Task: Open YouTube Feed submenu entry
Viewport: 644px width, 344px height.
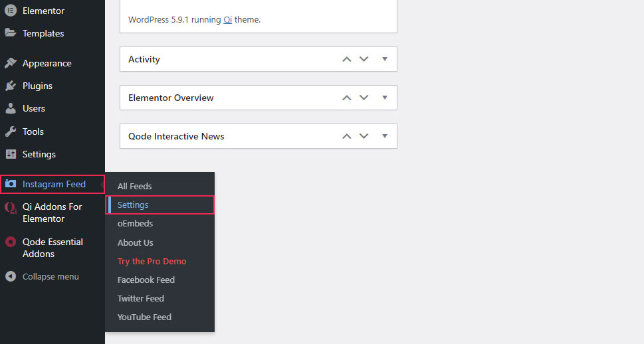Action: (144, 317)
